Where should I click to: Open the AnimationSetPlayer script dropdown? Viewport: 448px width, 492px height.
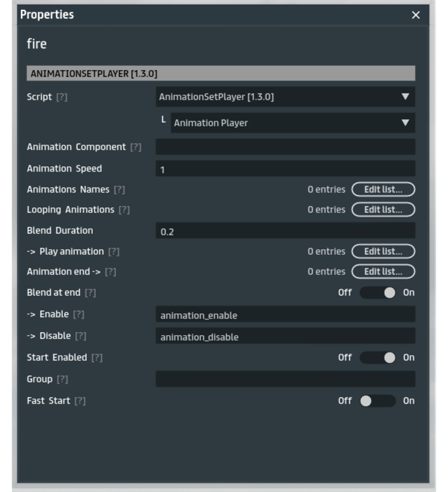285,97
